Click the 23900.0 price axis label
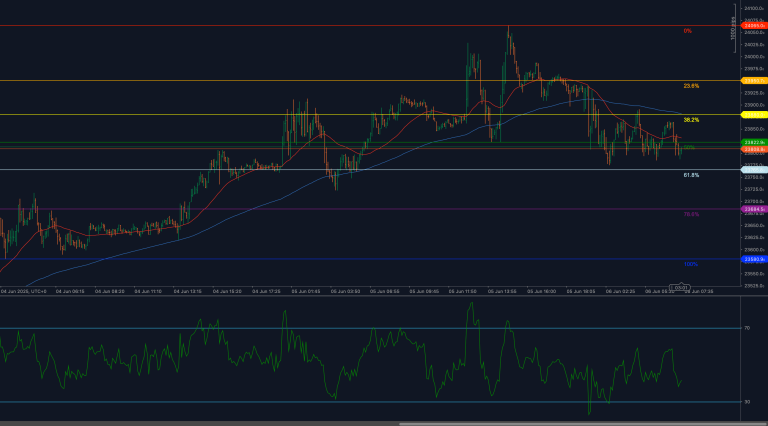Screen dimensions: 768x426 pos(754,105)
